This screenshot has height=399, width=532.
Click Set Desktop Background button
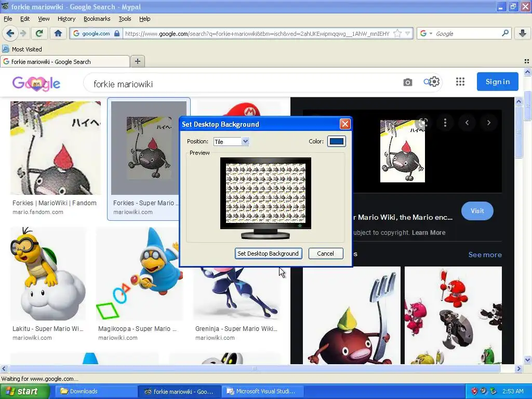tap(268, 254)
